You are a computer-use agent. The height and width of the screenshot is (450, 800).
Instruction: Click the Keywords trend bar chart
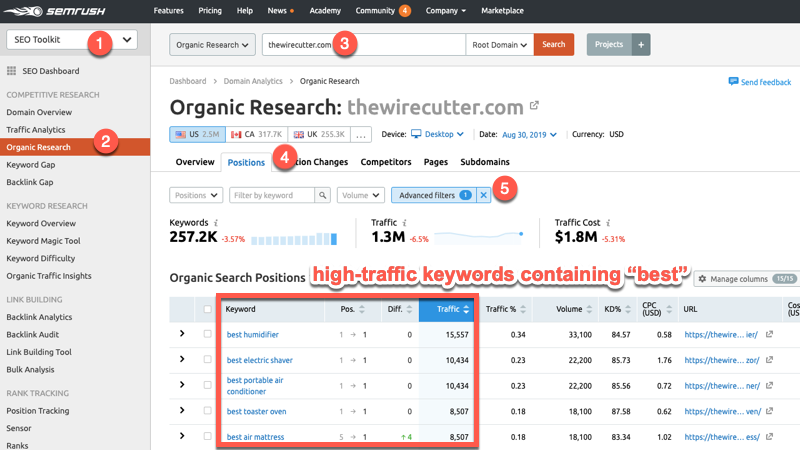(294, 238)
